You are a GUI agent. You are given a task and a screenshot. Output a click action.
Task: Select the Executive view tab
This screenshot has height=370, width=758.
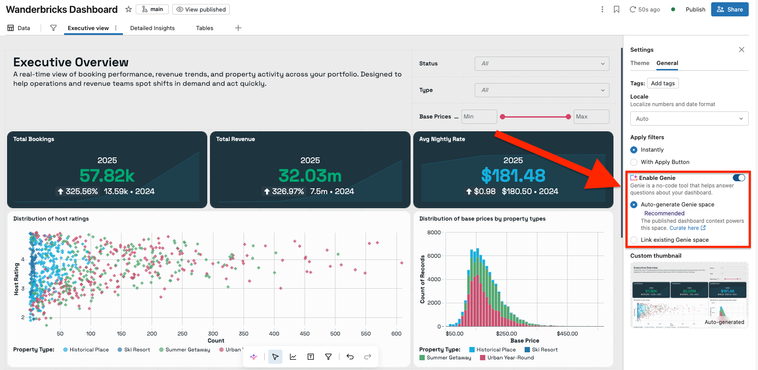coord(88,28)
